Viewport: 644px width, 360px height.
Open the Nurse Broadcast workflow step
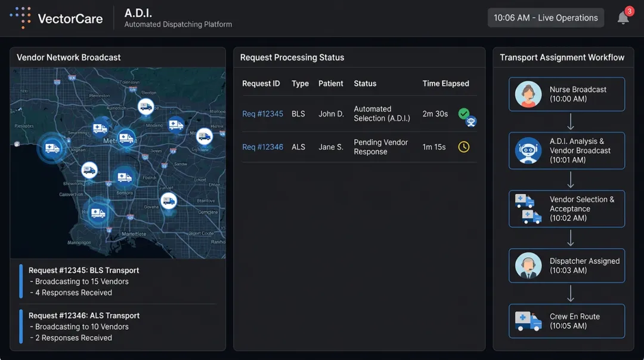[x=567, y=94]
